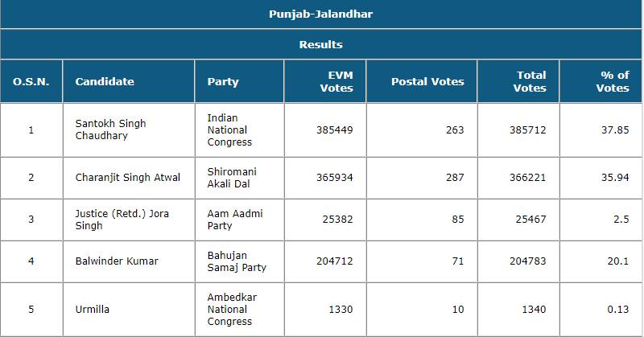This screenshot has height=337, width=644.
Task: Select the Candidate column header
Action: tap(105, 81)
